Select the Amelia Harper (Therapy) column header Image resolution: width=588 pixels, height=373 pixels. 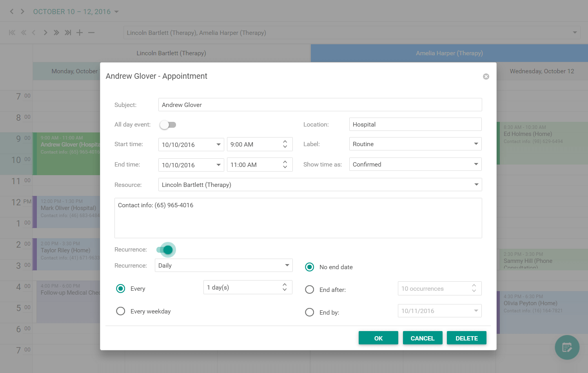[449, 53]
